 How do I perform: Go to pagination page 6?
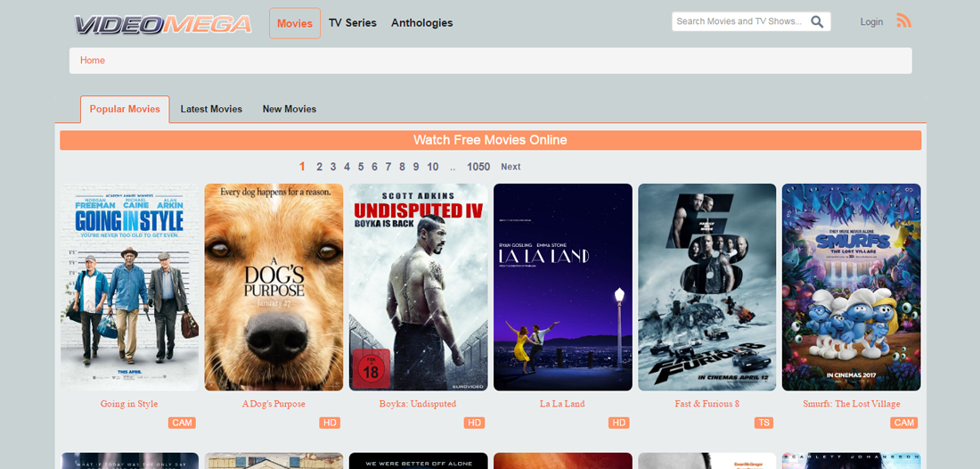pyautogui.click(x=374, y=167)
